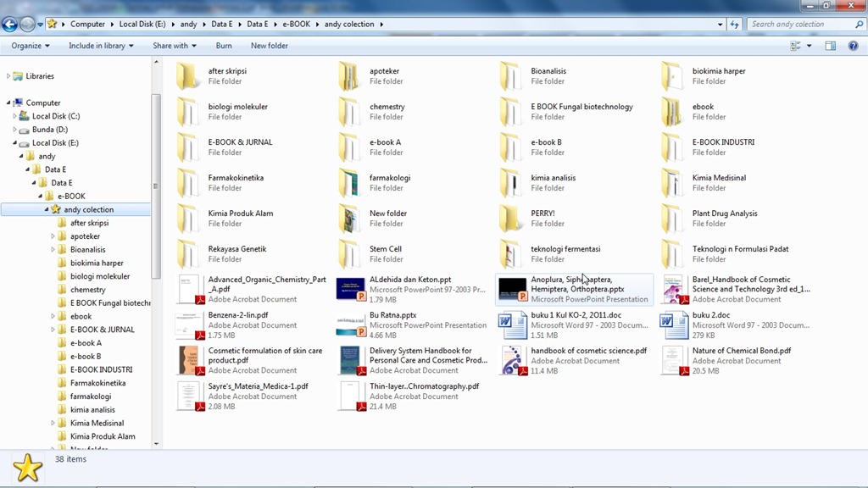Select Anoplura, Siphonaptera pptx thumbnail
Viewport: 868px width, 488px height.
512,290
